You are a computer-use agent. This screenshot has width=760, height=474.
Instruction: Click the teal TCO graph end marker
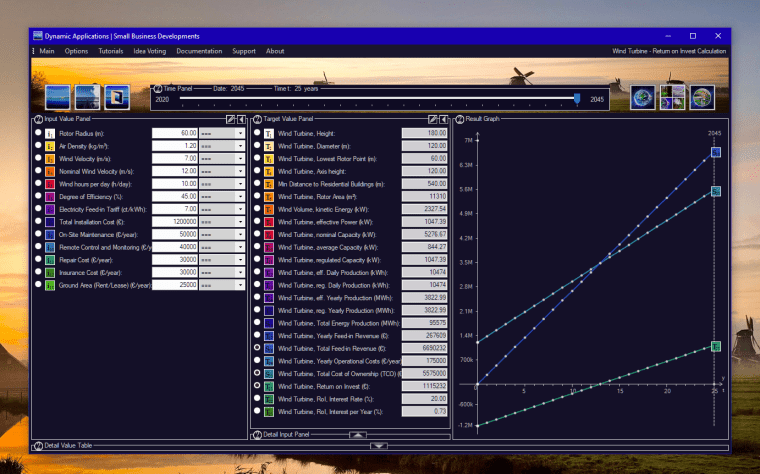715,191
